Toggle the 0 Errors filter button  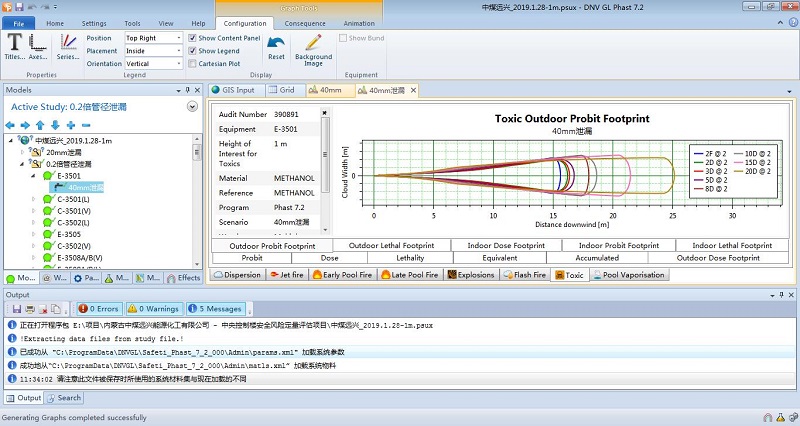click(x=98, y=309)
